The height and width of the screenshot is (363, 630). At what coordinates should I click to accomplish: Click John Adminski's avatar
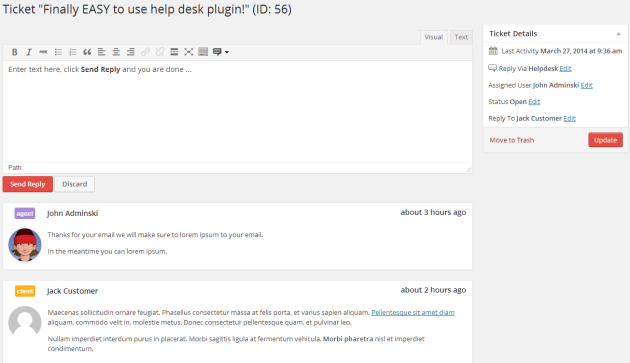coord(25,245)
